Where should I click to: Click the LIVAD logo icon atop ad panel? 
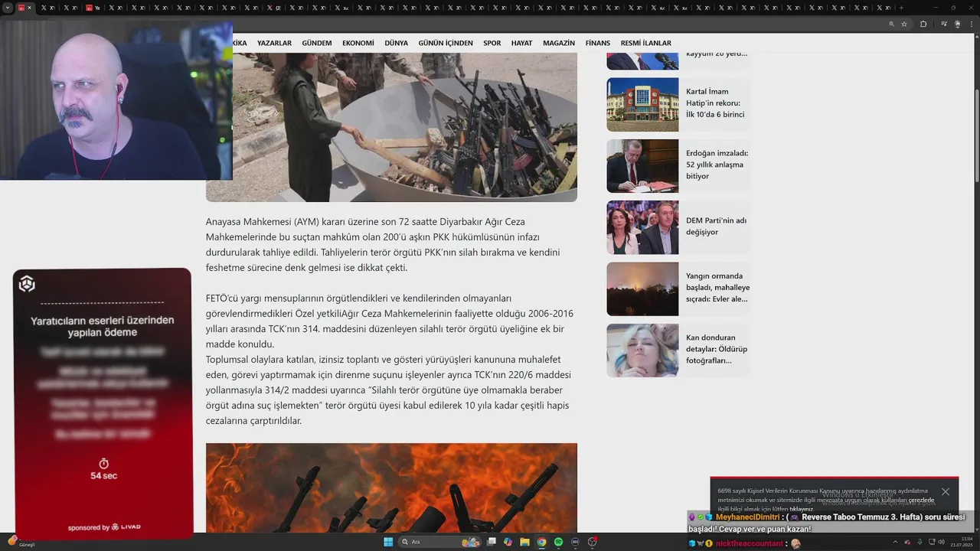tap(27, 284)
